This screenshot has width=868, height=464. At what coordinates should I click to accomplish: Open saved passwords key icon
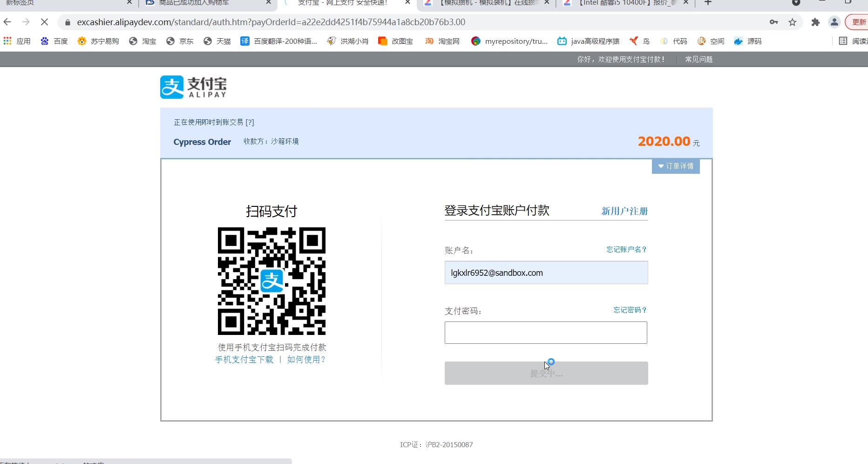[x=773, y=22]
